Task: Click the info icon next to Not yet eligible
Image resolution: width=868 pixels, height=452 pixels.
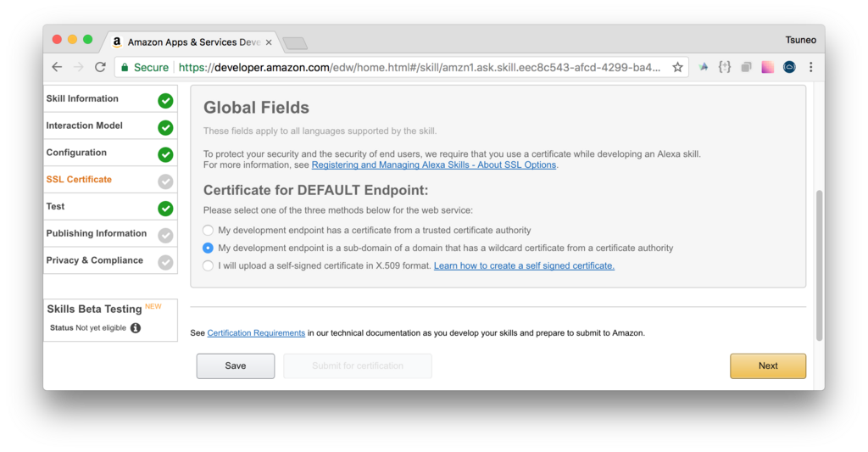Action: coord(136,328)
